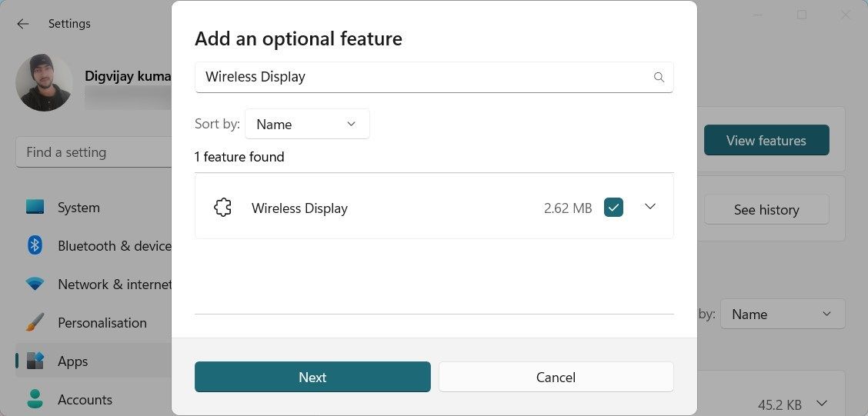Expand Wireless Display details chevron
Viewport: 868px width, 416px height.
[650, 207]
